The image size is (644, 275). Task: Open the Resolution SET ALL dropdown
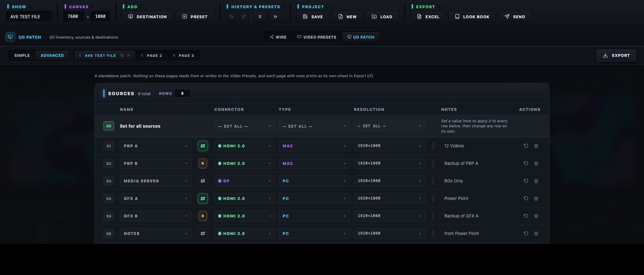[390, 126]
